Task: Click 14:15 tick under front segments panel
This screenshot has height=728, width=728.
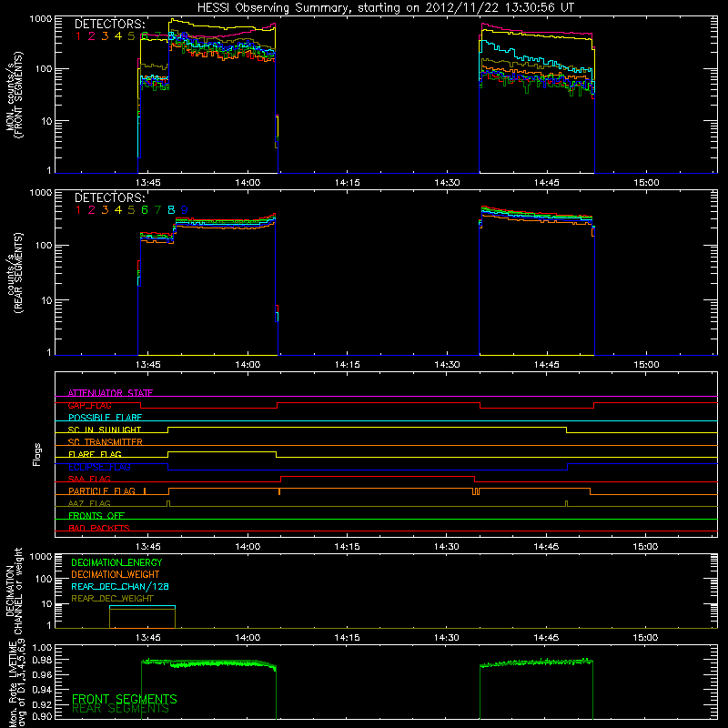Action: [348, 183]
